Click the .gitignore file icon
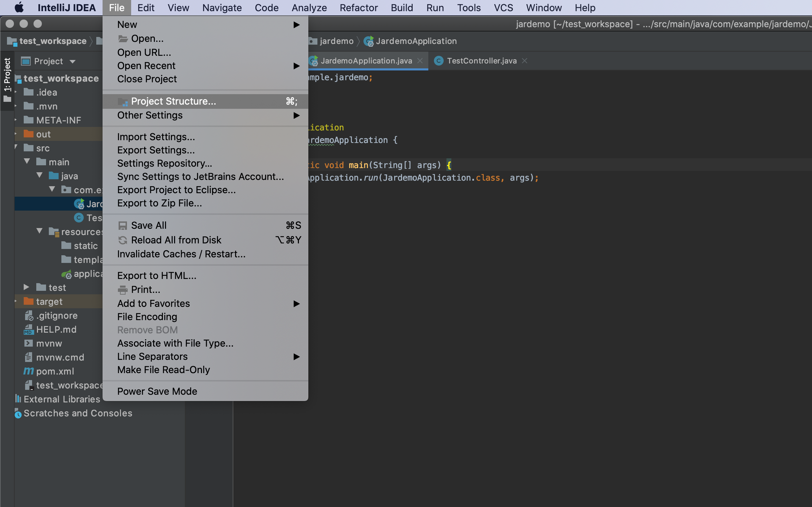812x507 pixels. click(29, 316)
